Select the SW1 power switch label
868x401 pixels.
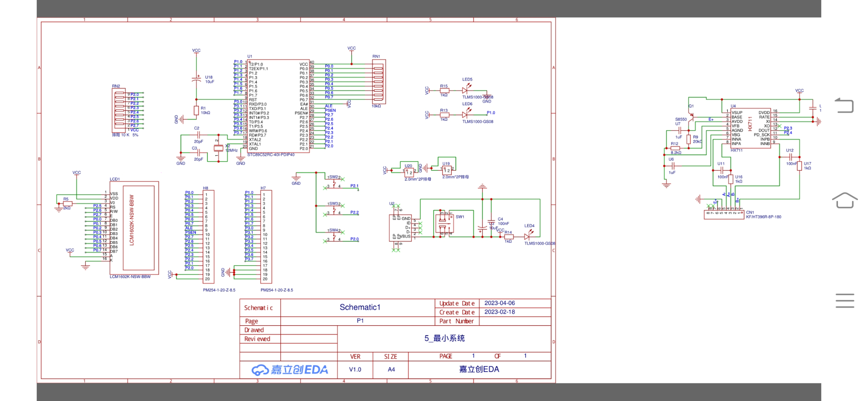[460, 217]
